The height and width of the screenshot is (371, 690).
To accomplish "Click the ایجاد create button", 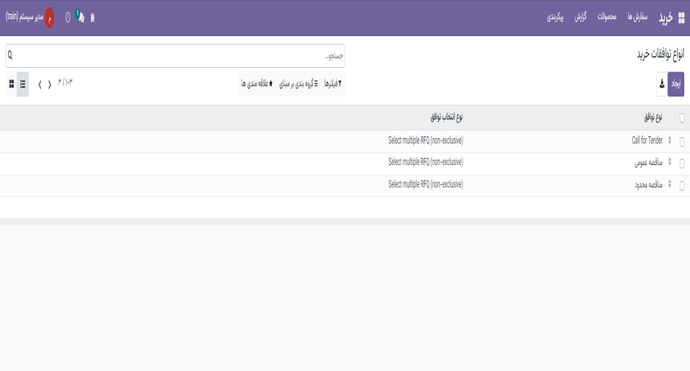I will 676,84.
